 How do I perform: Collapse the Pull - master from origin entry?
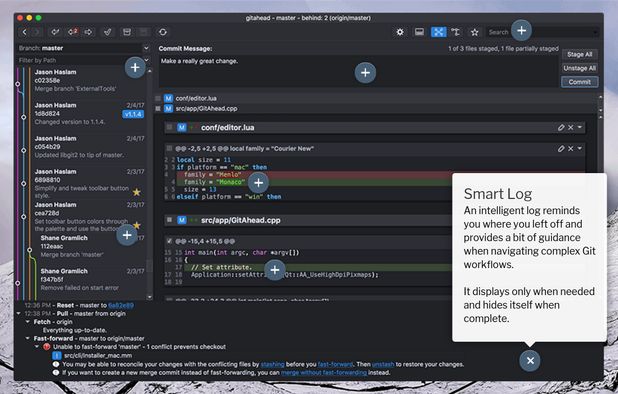click(x=19, y=314)
